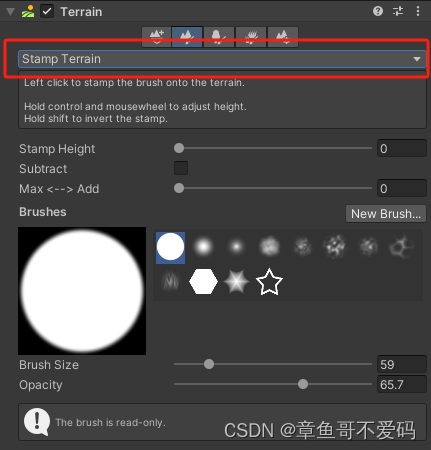The image size is (431, 450).
Task: Disable the Terrain component checkbox
Action: pyautogui.click(x=47, y=12)
